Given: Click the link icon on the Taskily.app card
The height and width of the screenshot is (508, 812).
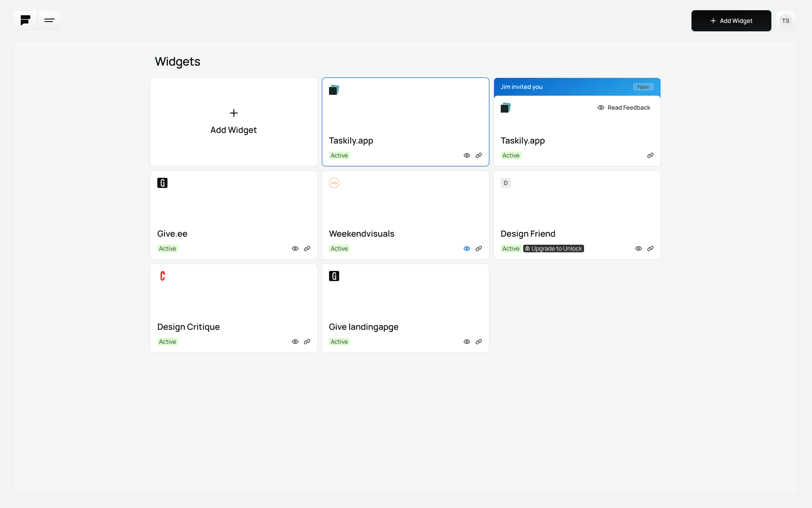Looking at the screenshot, I should click(x=479, y=155).
